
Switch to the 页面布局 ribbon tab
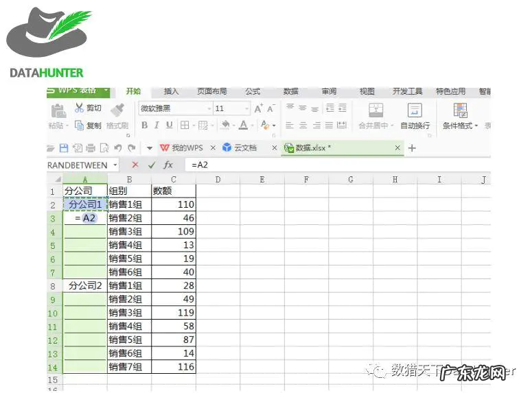(x=212, y=91)
